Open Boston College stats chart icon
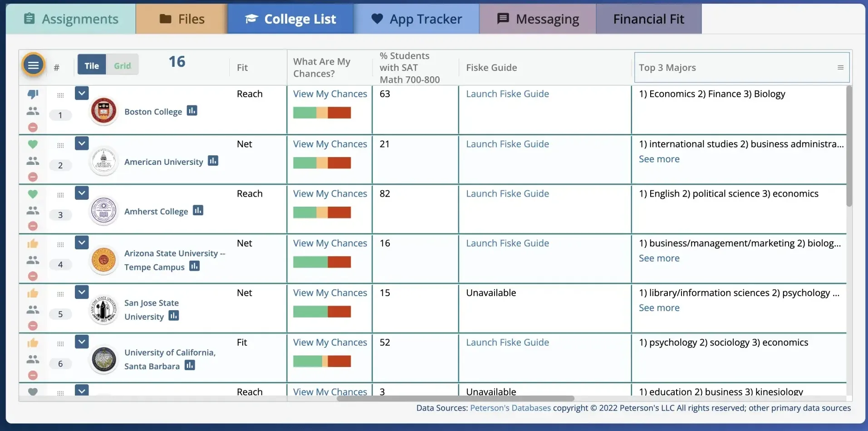The image size is (868, 431). [192, 111]
